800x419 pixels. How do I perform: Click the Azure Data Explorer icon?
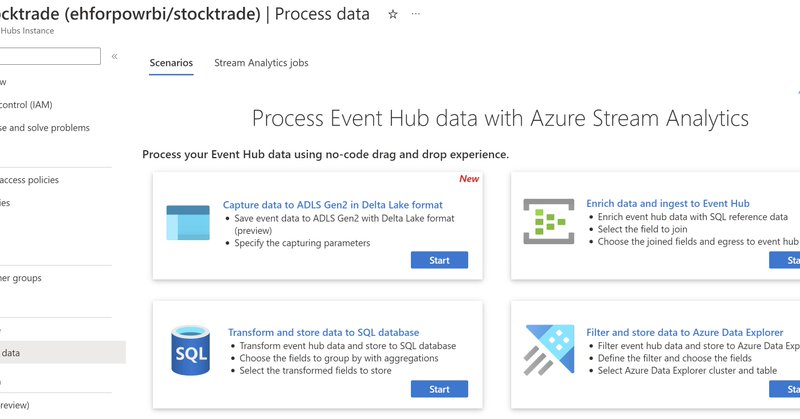coord(549,350)
